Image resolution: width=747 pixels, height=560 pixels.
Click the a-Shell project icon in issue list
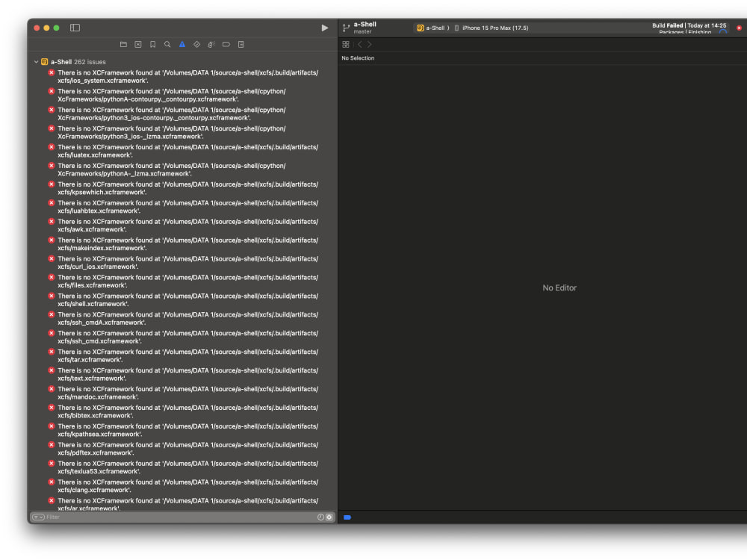pos(44,62)
